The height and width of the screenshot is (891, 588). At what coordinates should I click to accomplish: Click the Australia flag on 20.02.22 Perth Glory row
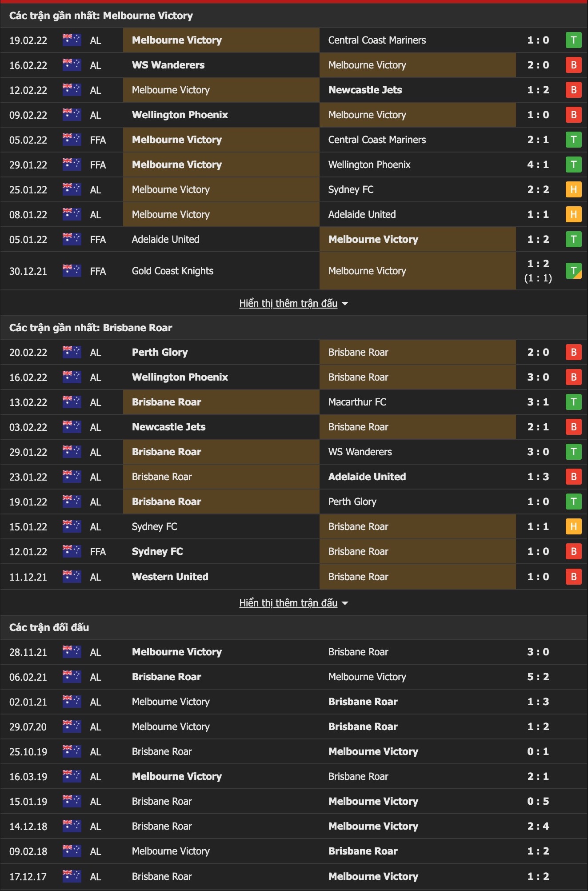(72, 352)
